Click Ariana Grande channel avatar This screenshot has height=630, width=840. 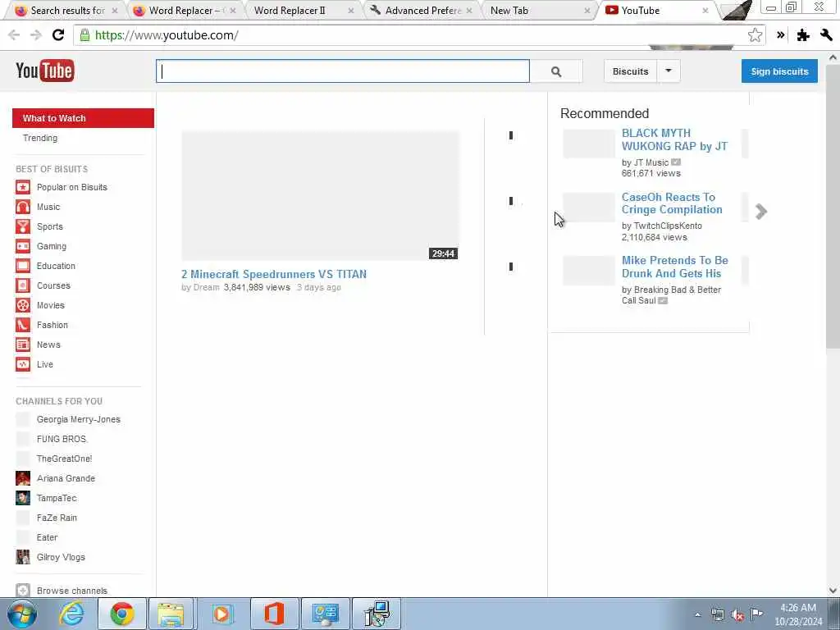point(22,478)
